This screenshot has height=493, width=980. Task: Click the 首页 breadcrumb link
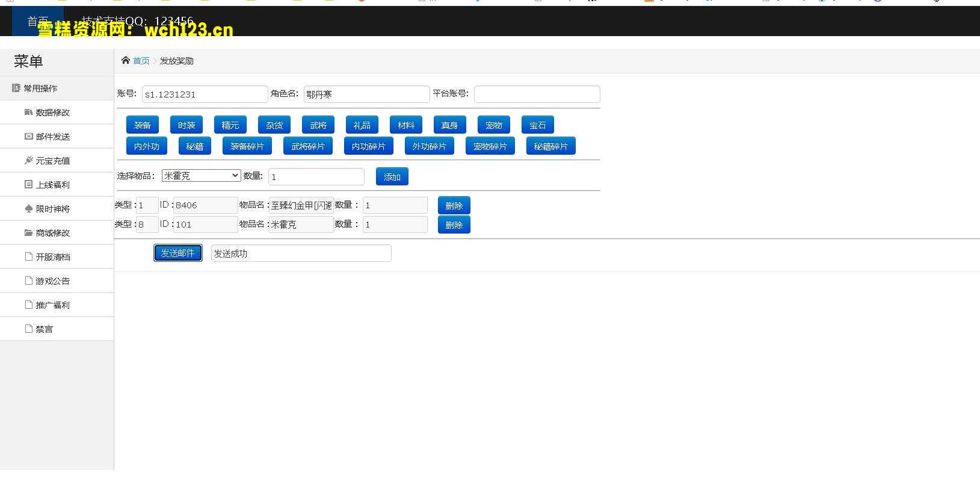click(x=141, y=61)
